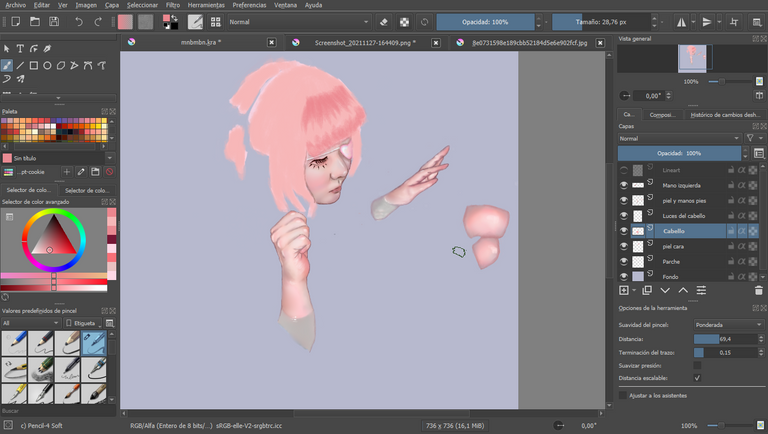Move layer down in stack
This screenshot has width=768, height=434.
pyautogui.click(x=665, y=290)
